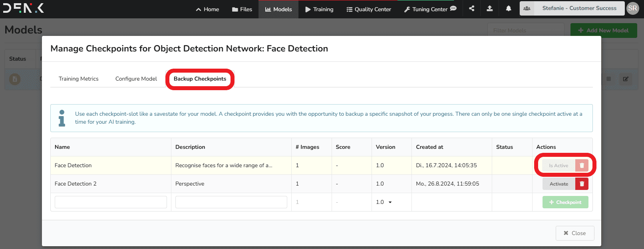Click the 'Mo., 26.8.2024, 11:59:05' date
644x249 pixels.
447,184
